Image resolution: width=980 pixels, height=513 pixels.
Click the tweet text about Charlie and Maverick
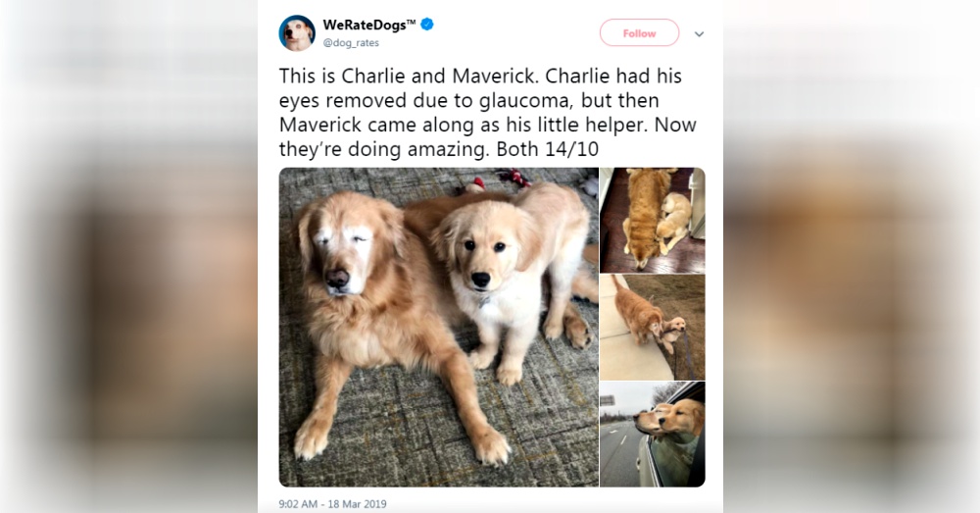point(487,113)
